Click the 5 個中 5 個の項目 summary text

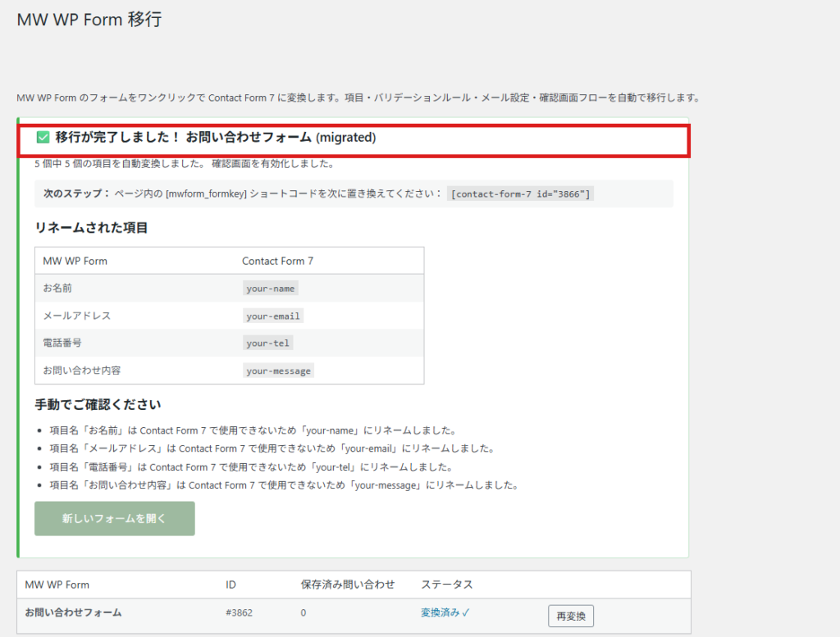click(x=185, y=164)
